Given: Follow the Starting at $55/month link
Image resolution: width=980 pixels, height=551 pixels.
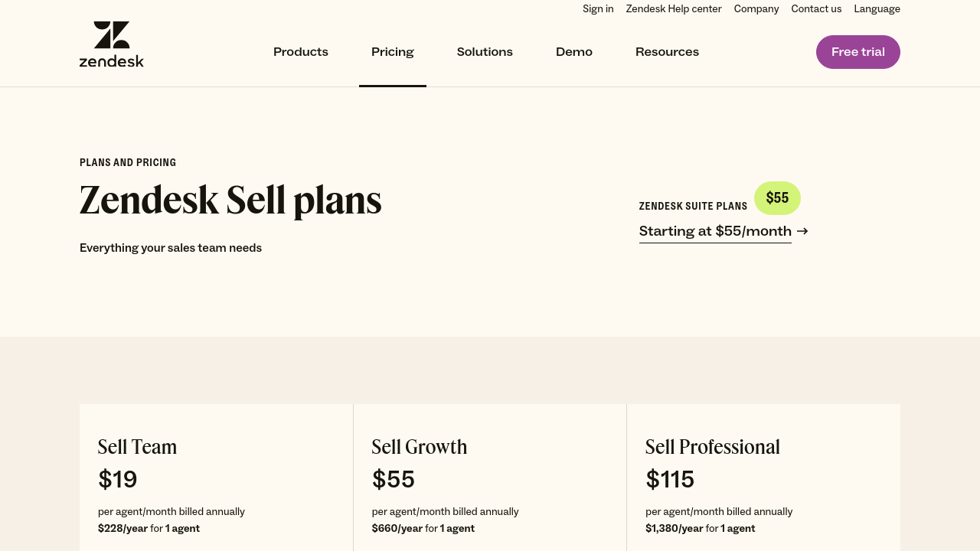Looking at the screenshot, I should [x=715, y=231].
